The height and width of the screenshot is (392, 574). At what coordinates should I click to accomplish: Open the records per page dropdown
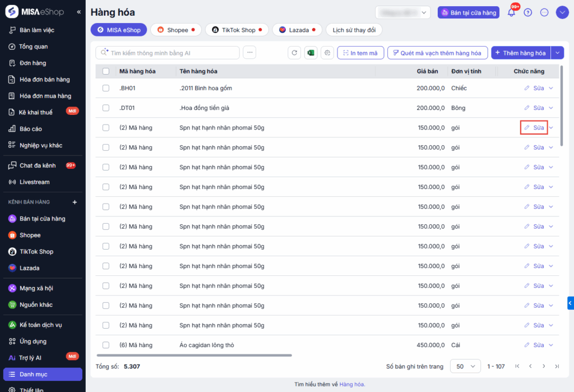click(x=465, y=366)
